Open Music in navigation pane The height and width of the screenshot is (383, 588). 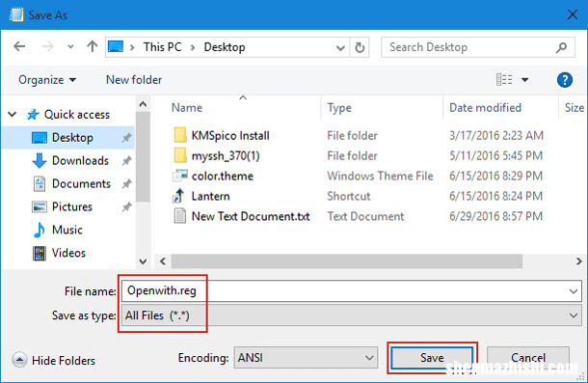pos(67,230)
